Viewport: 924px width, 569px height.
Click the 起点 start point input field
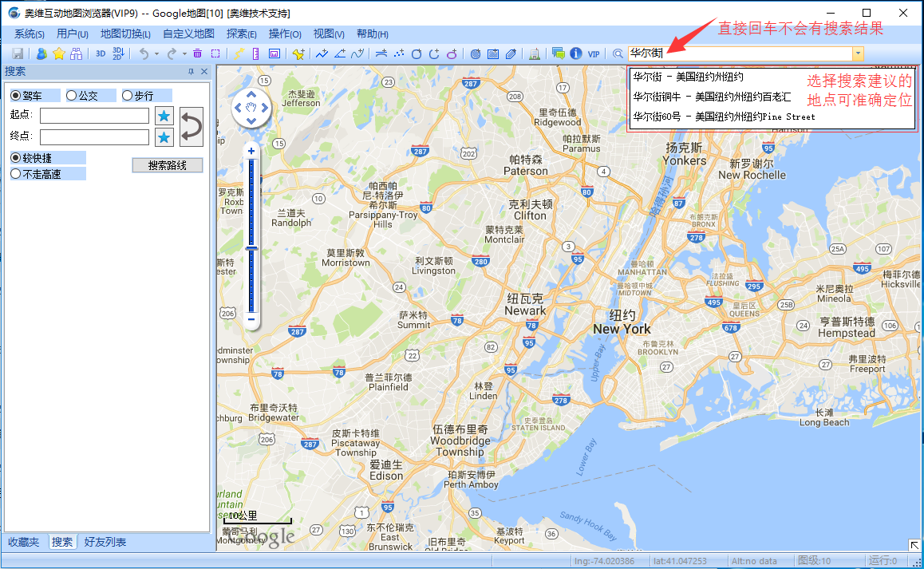click(94, 116)
